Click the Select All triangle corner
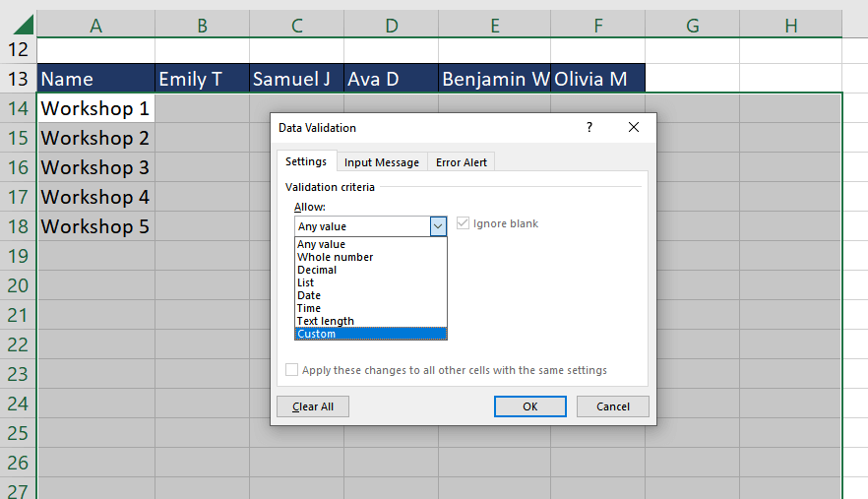This screenshot has height=499, width=868. [x=24, y=25]
